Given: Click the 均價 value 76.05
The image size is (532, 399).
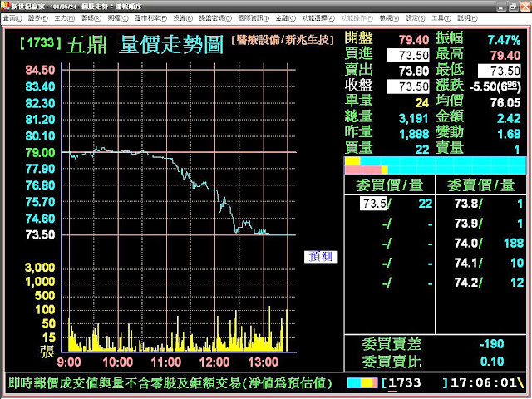Looking at the screenshot, I should coord(505,103).
